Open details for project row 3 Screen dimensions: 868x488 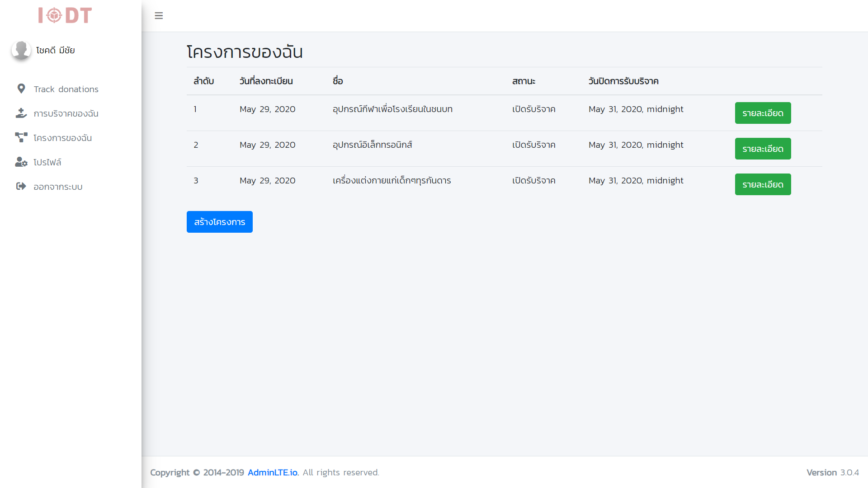(x=763, y=184)
